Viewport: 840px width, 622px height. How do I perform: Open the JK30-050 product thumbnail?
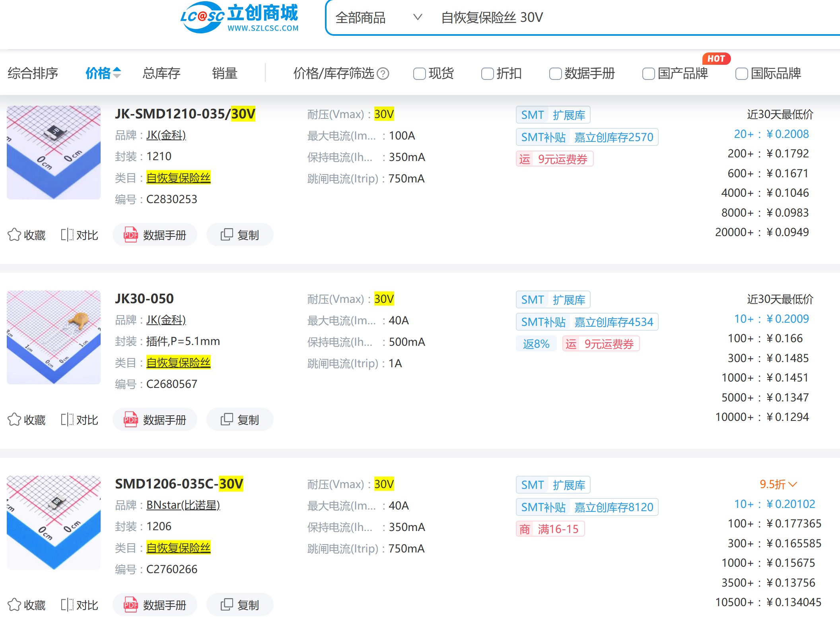pyautogui.click(x=54, y=337)
